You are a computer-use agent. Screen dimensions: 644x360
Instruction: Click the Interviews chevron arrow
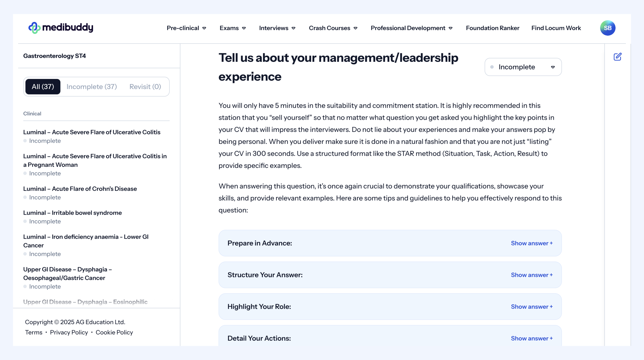coord(294,28)
